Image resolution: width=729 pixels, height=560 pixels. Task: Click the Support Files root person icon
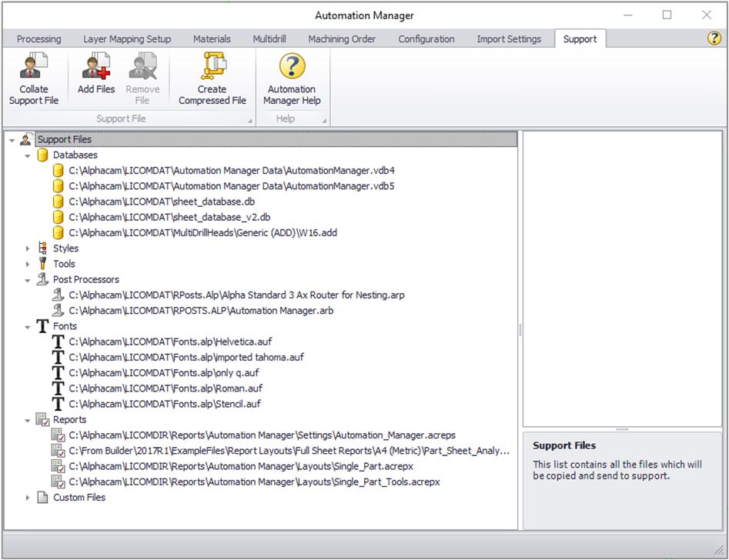point(26,139)
